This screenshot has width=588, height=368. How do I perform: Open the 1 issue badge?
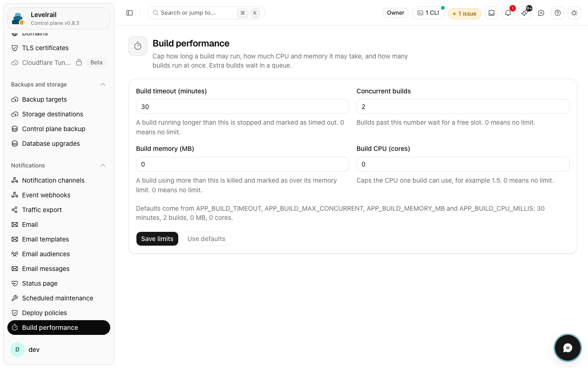464,13
